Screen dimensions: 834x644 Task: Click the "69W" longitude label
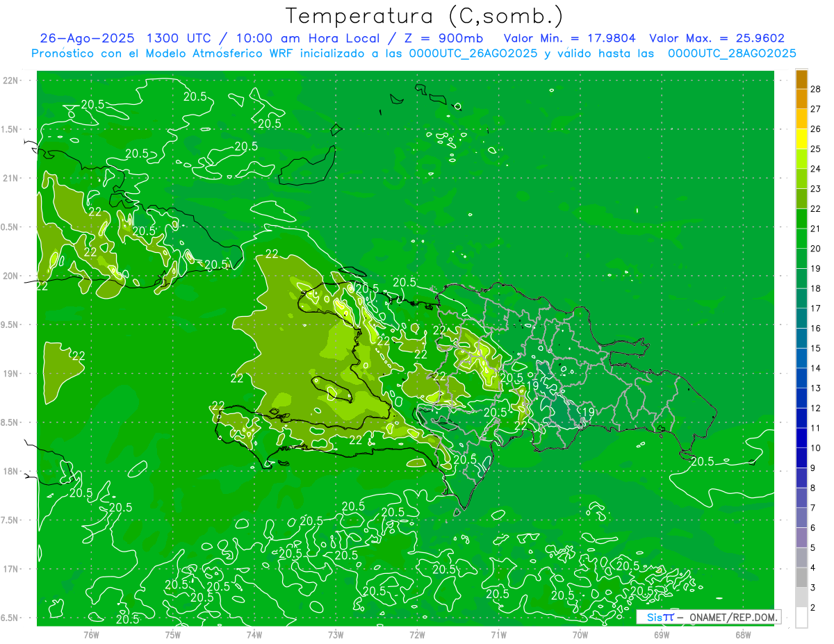point(662,634)
